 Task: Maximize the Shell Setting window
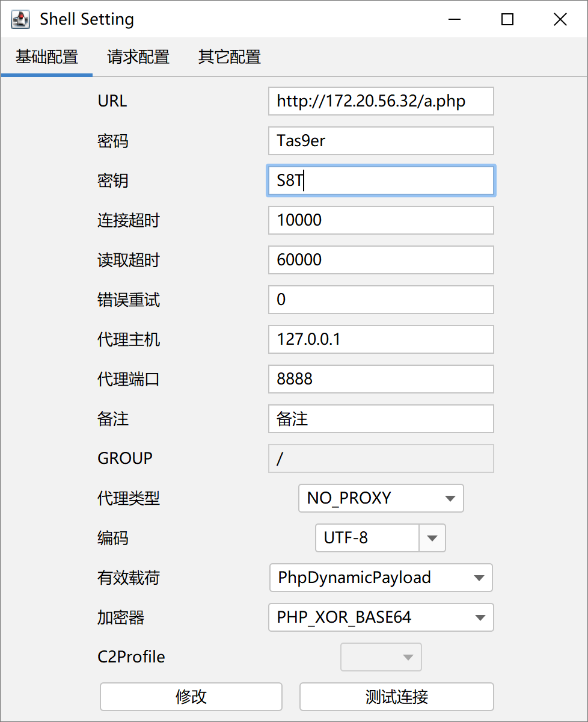(507, 19)
